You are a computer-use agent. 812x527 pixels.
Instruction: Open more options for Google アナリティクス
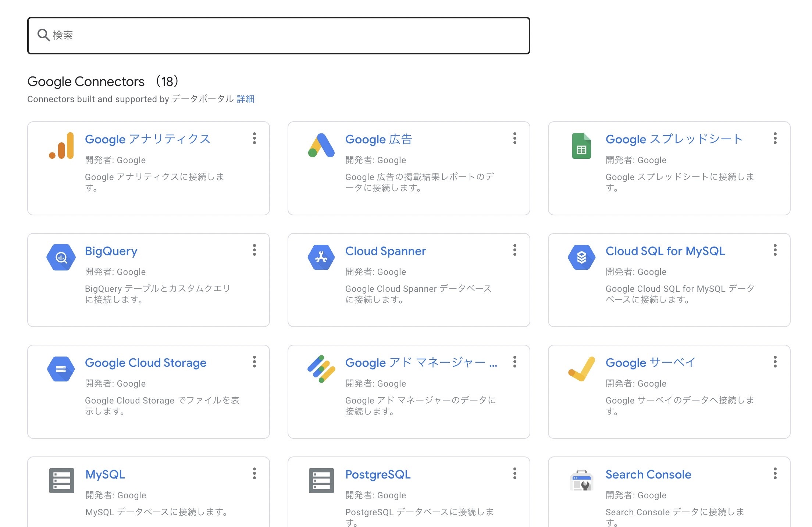tap(254, 139)
